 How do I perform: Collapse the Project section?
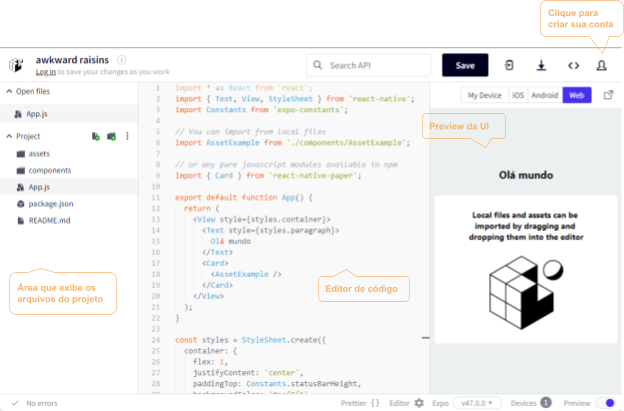tap(8, 136)
